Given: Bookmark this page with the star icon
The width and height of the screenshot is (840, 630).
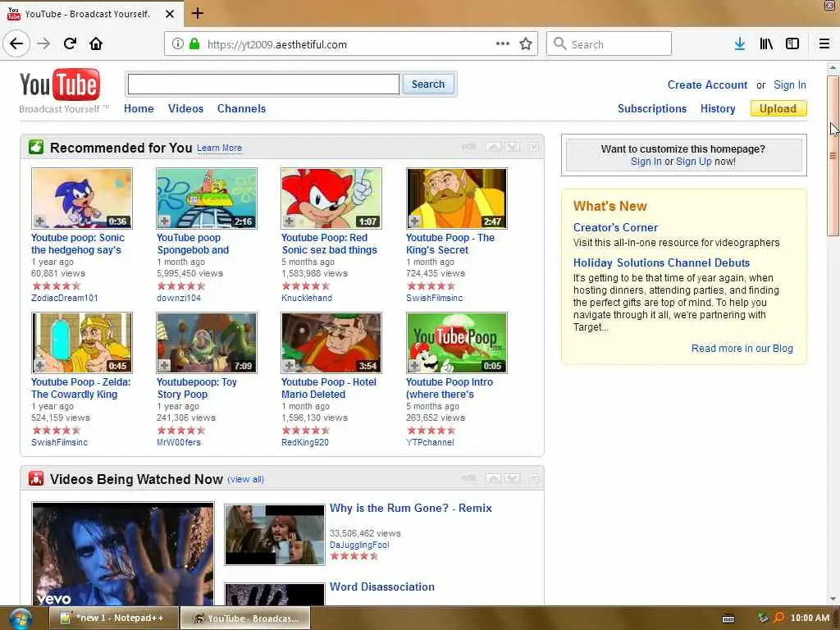Looking at the screenshot, I should coord(526,44).
